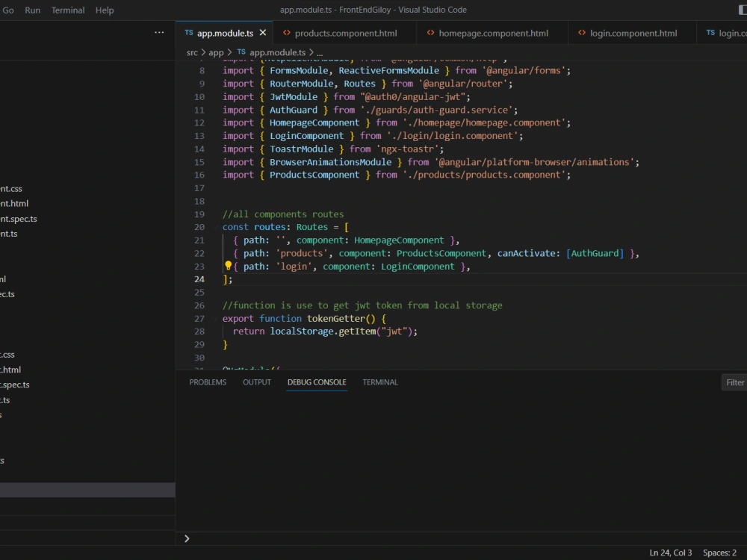Switch to login.component.html tab
747x560 pixels.
(x=632, y=33)
